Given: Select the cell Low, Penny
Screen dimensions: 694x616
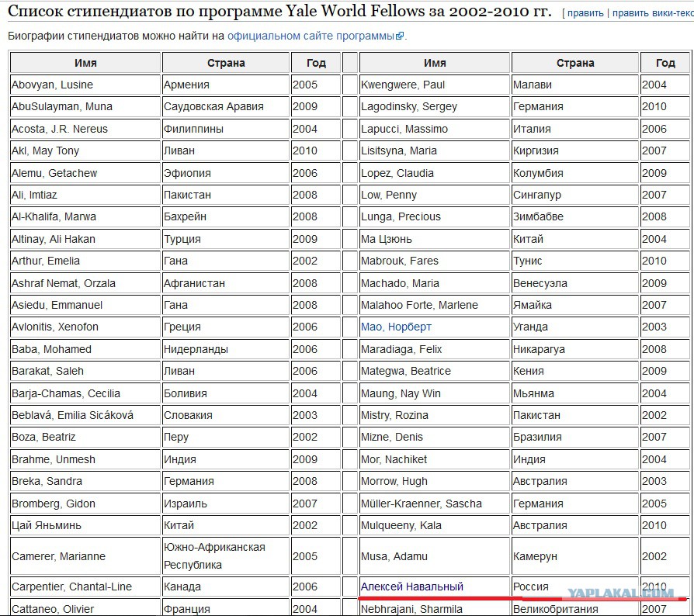Looking at the screenshot, I should (x=435, y=195).
